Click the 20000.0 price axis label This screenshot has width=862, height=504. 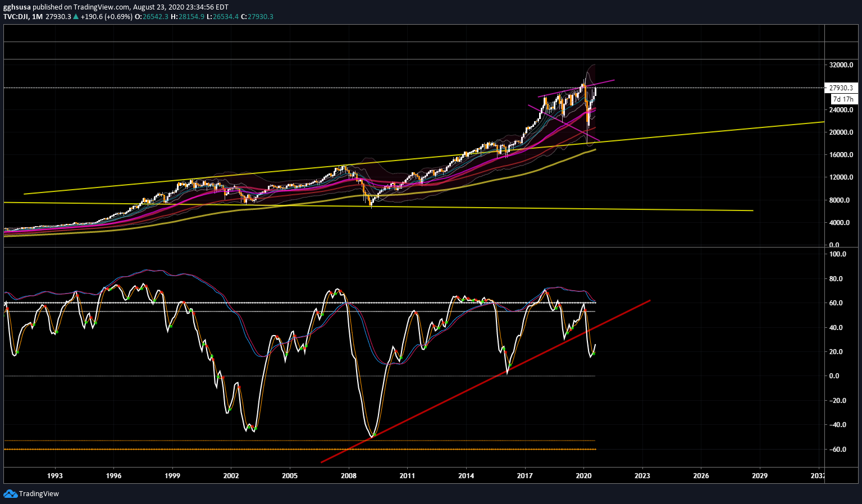[841, 132]
